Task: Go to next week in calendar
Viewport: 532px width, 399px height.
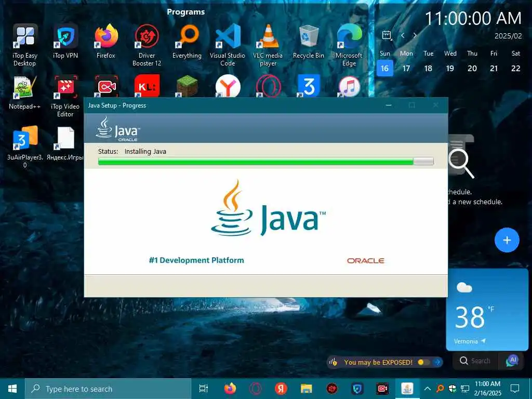Action: pos(415,35)
